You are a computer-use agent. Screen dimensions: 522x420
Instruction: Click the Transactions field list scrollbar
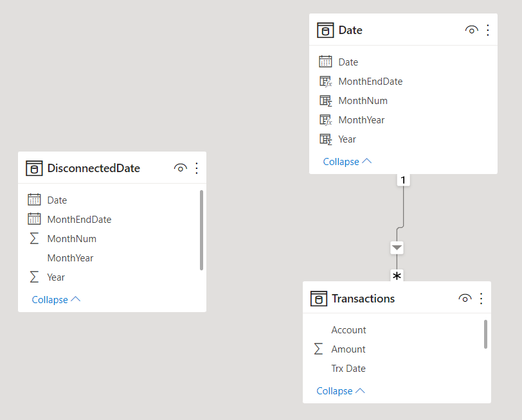(x=486, y=334)
